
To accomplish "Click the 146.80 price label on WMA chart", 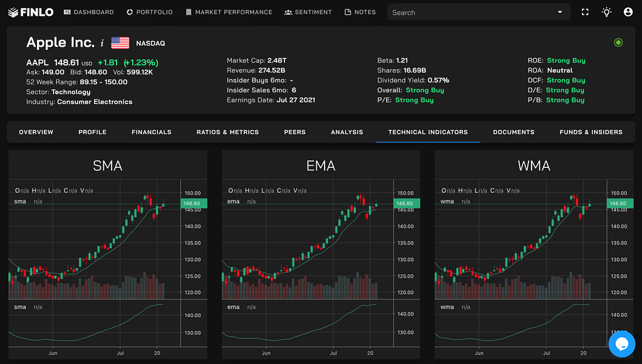I will (x=620, y=203).
